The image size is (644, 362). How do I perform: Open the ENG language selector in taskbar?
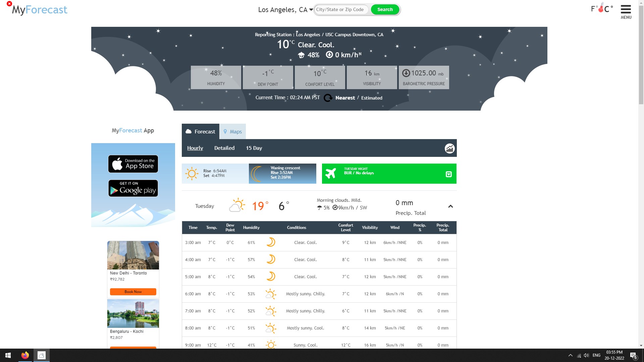point(596,355)
